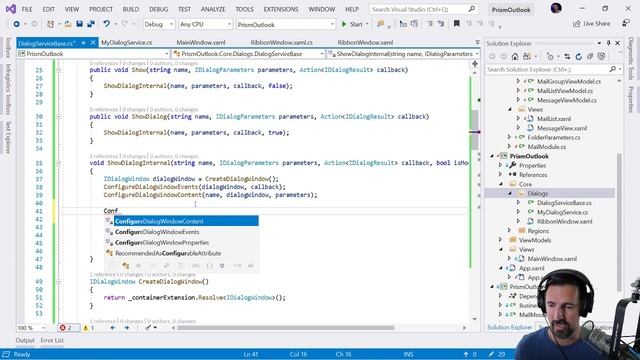Switch to MainWindow.xaml tab
The height and width of the screenshot is (360, 640).
201,42
